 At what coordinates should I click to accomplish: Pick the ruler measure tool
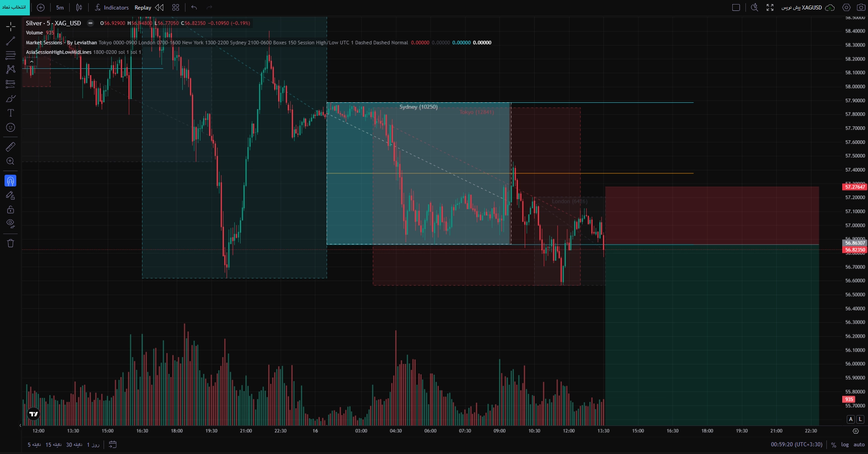coord(10,147)
